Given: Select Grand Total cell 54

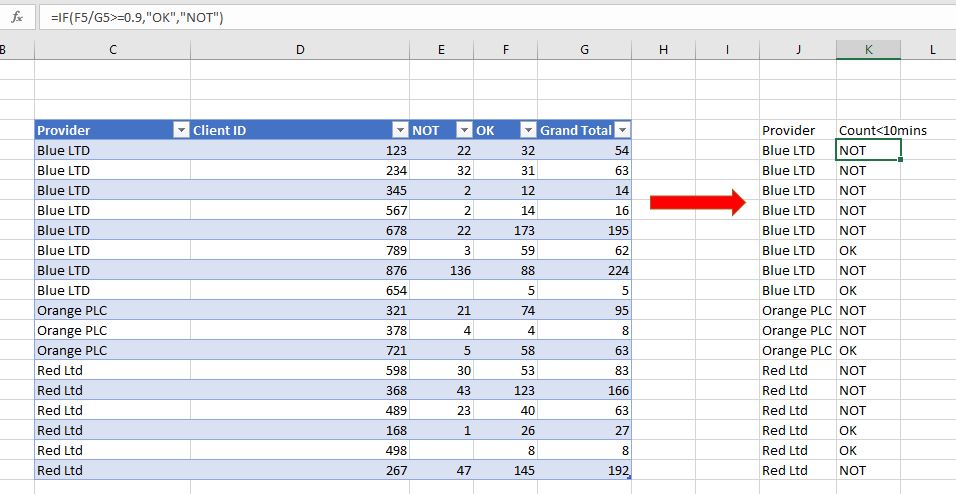Looking at the screenshot, I should click(x=585, y=150).
